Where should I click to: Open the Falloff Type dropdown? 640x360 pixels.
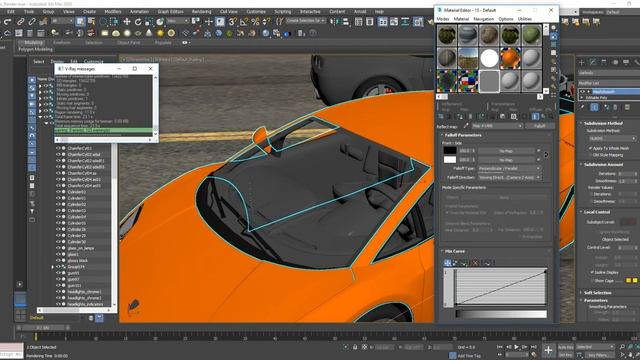coord(509,169)
